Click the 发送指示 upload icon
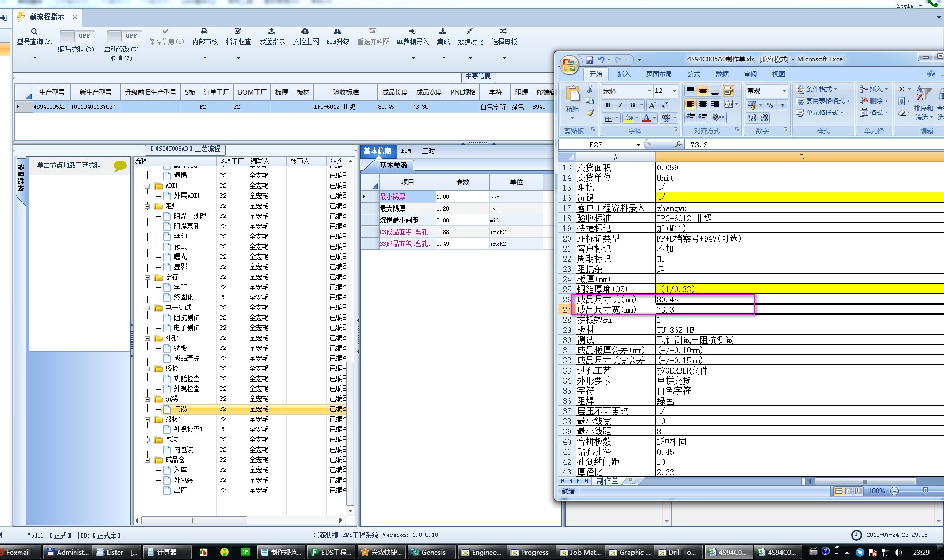The image size is (944, 560). click(272, 32)
